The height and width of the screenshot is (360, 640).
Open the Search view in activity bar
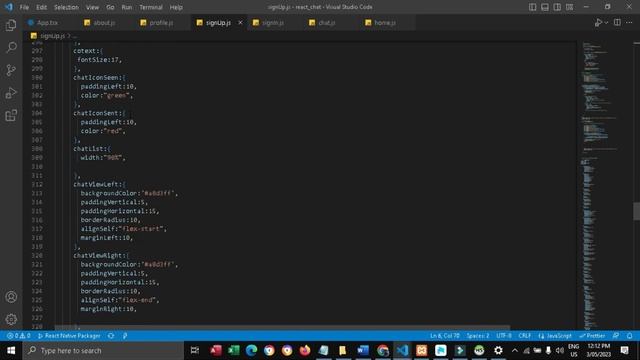pyautogui.click(x=11, y=47)
